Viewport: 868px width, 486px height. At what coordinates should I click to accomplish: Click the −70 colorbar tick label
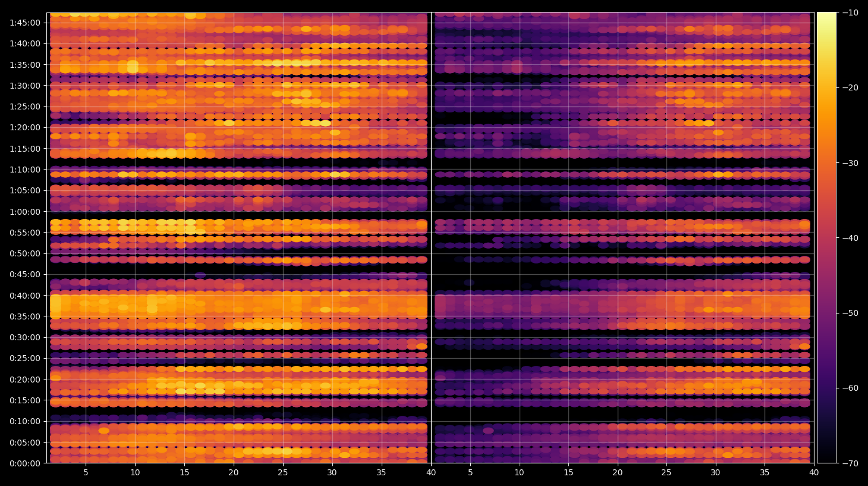[x=850, y=463]
